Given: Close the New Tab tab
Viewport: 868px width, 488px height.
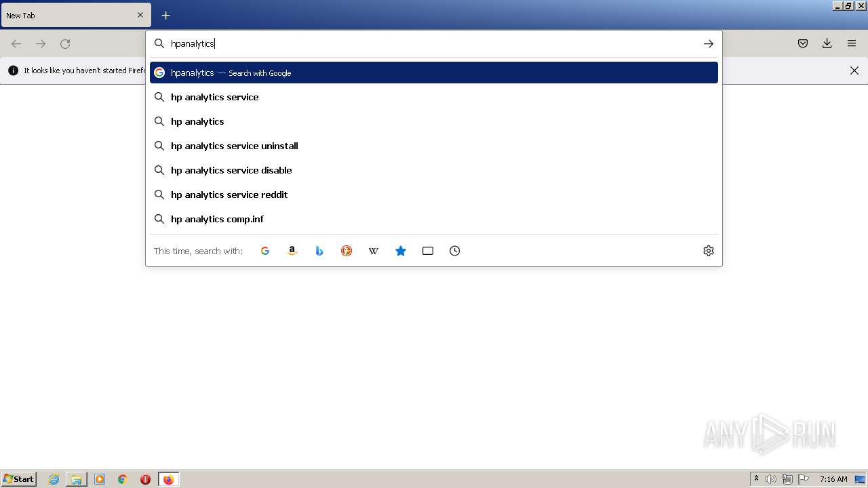Looking at the screenshot, I should pyautogui.click(x=140, y=15).
